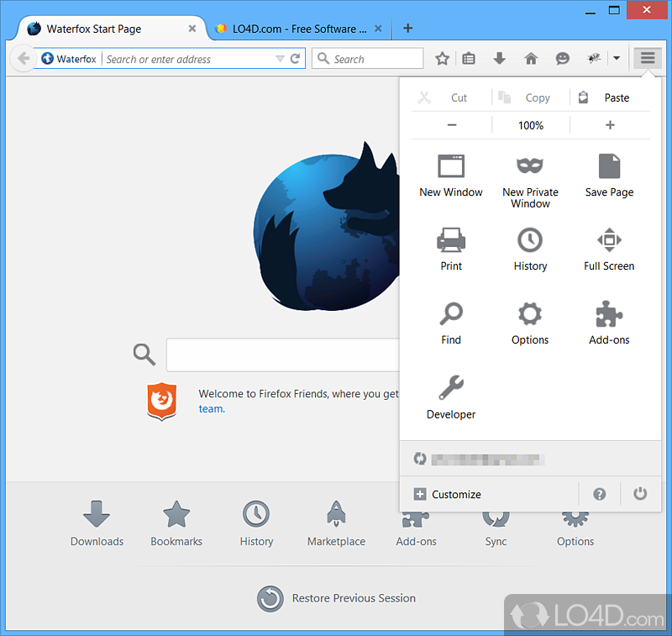This screenshot has height=636, width=672.
Task: Open Options gear in the menu panel
Action: click(530, 323)
